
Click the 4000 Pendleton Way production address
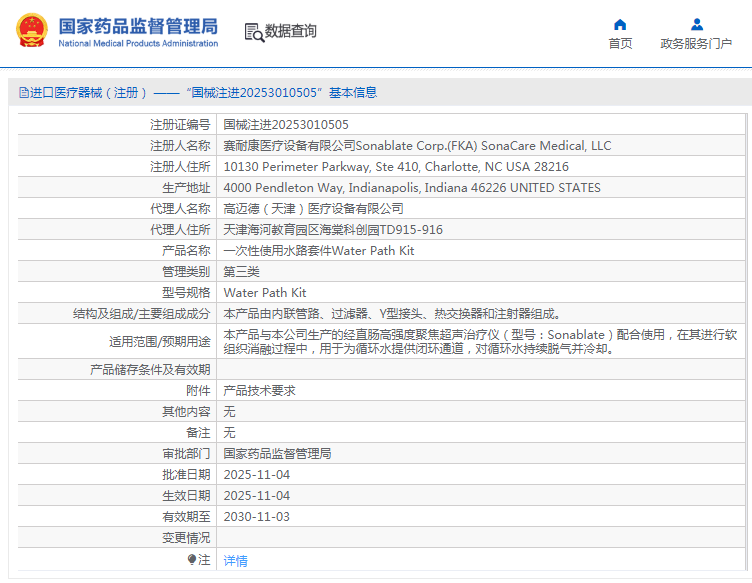[x=412, y=188]
